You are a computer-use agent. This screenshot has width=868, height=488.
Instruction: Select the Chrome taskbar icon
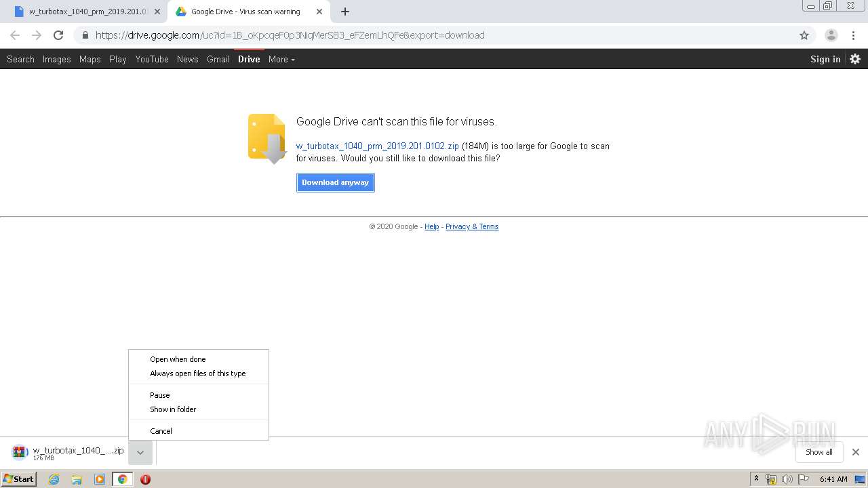pos(122,479)
